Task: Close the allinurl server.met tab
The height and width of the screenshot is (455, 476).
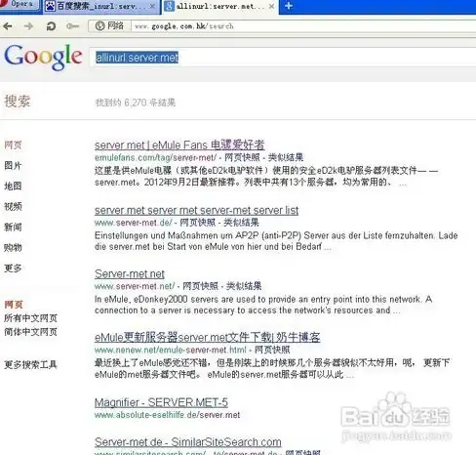Action: (x=271, y=6)
